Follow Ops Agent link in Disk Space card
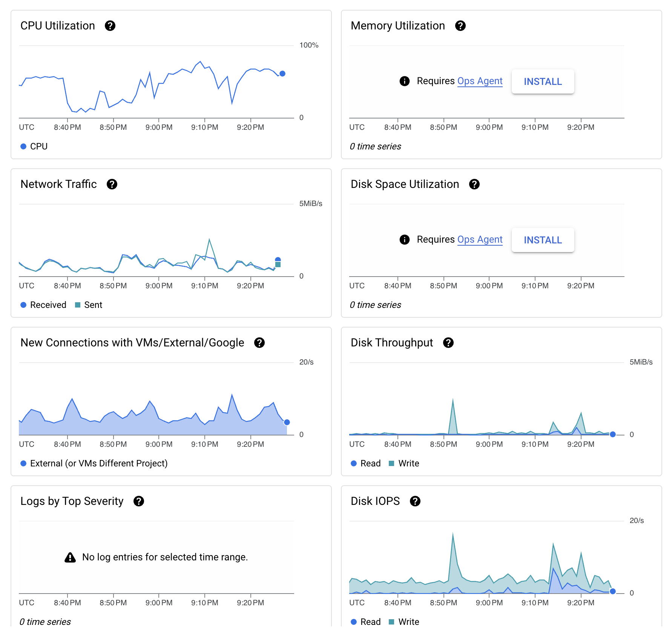 (480, 240)
